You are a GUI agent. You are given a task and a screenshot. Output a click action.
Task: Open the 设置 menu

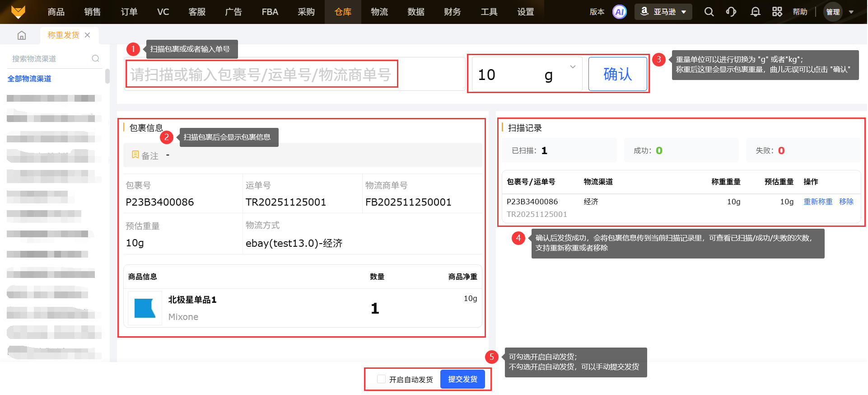[x=526, y=12]
